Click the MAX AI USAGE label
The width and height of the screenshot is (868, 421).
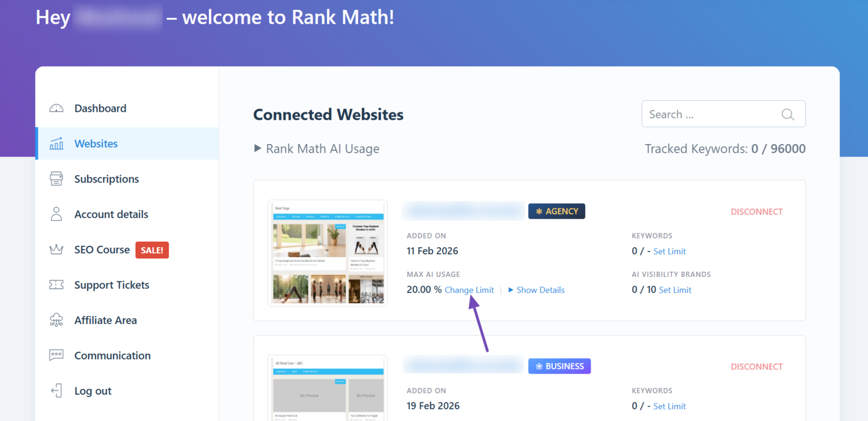[434, 274]
